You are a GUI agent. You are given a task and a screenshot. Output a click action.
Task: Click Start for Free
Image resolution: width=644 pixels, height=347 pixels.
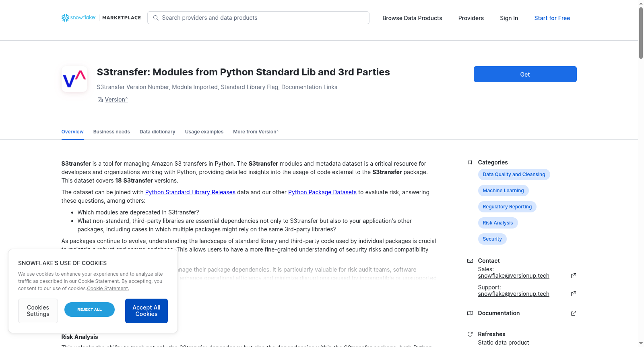click(x=552, y=18)
